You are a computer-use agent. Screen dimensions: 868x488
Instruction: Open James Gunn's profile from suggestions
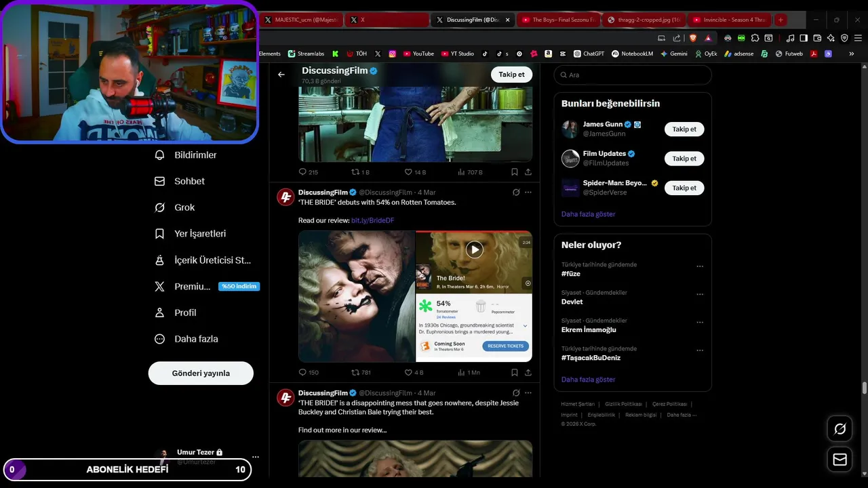pyautogui.click(x=603, y=125)
